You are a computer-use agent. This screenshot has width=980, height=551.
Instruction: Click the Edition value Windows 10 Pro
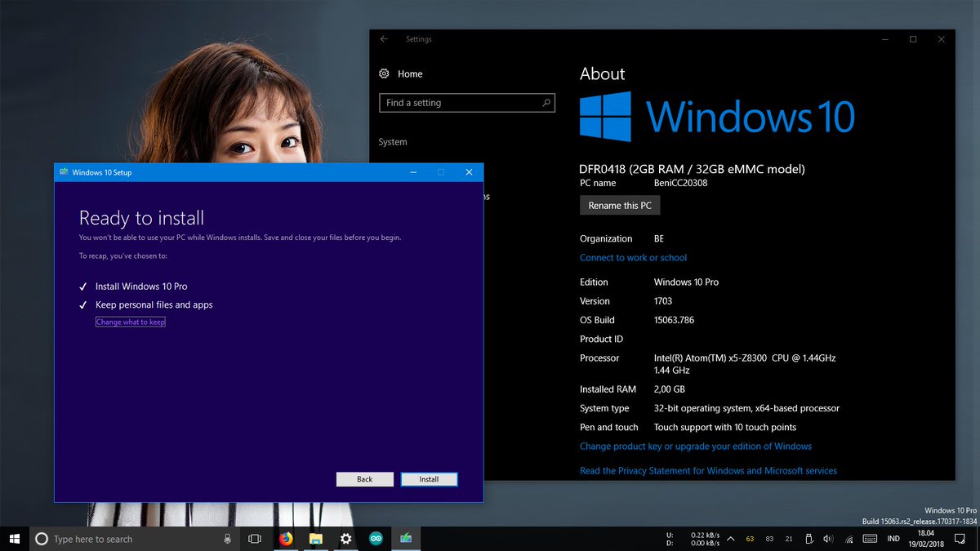687,282
